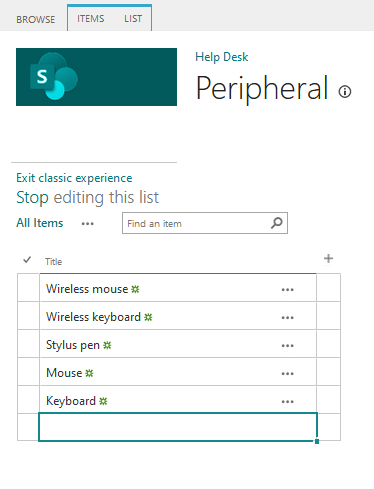
Task: Click the plus add column icon
Action: [328, 259]
